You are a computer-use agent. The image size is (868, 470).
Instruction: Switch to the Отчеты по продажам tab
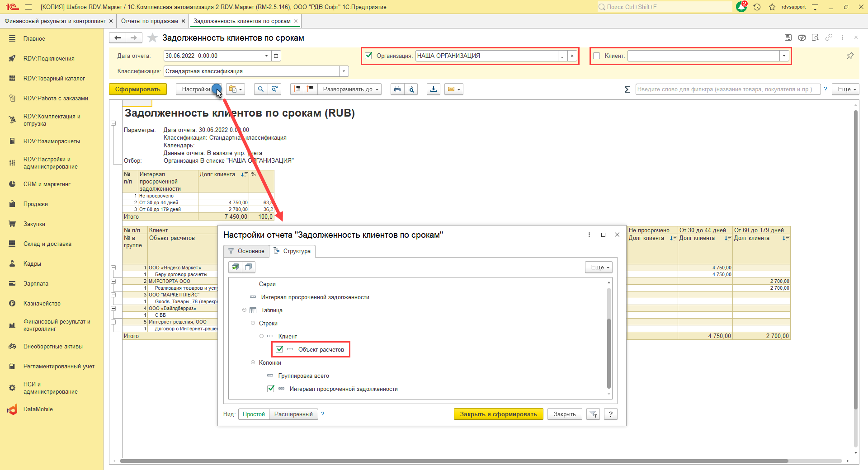(149, 21)
